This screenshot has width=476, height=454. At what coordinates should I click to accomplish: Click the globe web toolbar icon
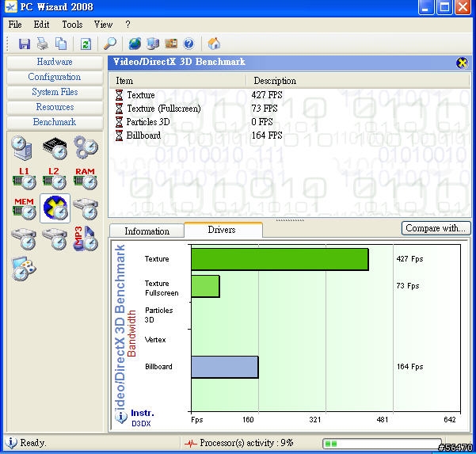tap(135, 44)
